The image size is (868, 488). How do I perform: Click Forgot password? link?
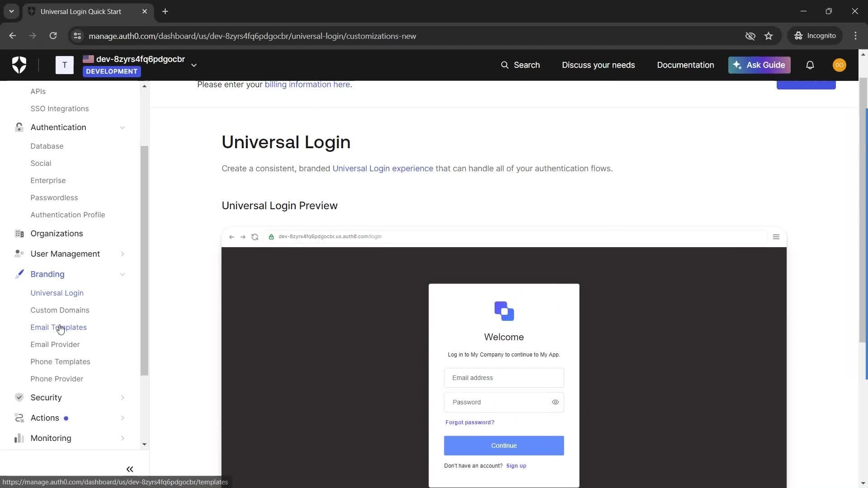[470, 422]
